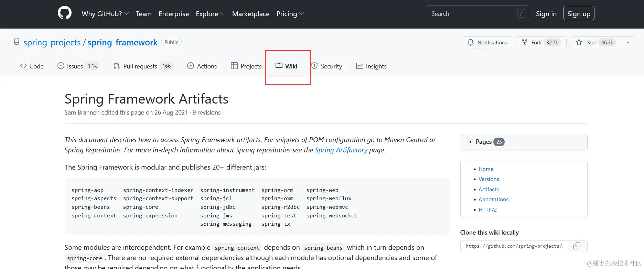Open the HTTP/2 wiki page link
Viewport: 644px width, 269px height.
point(487,209)
